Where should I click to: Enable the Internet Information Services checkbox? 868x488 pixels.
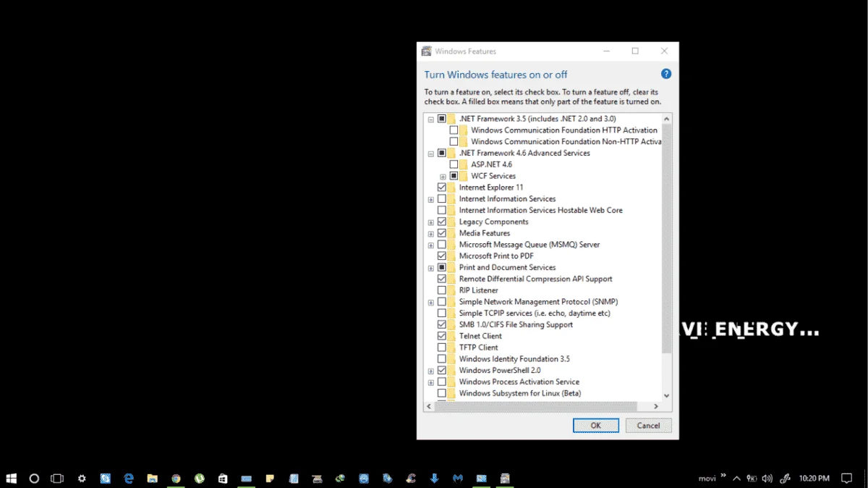(442, 199)
